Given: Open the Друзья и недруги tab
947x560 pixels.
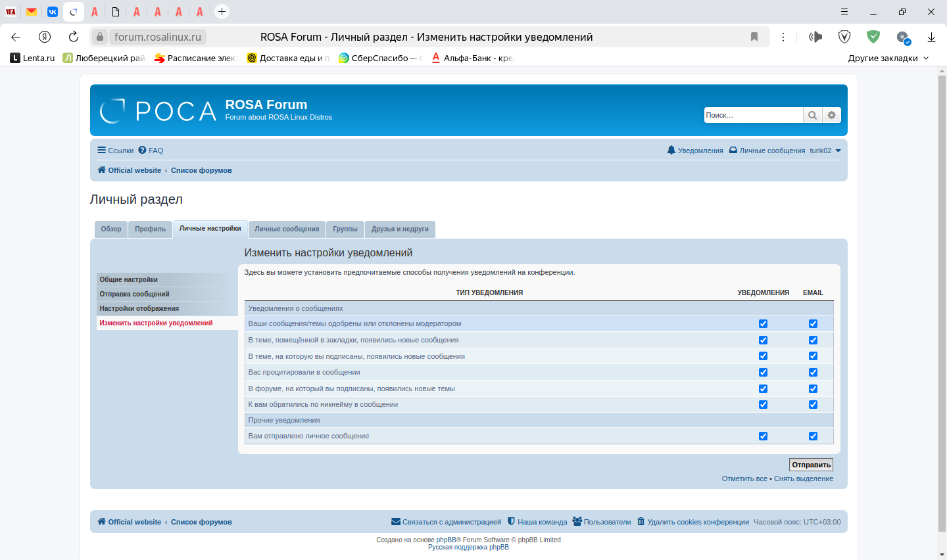Looking at the screenshot, I should [400, 229].
